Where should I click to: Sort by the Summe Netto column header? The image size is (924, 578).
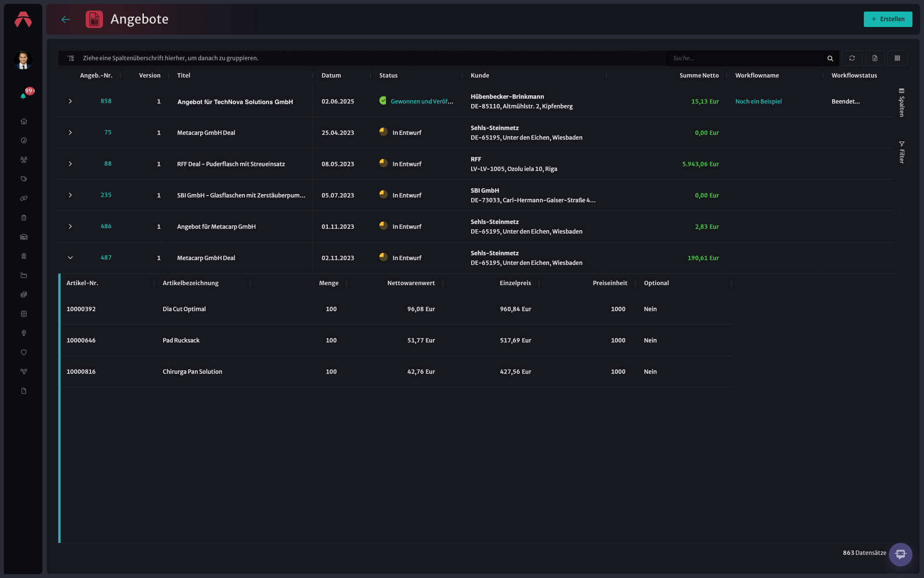699,76
